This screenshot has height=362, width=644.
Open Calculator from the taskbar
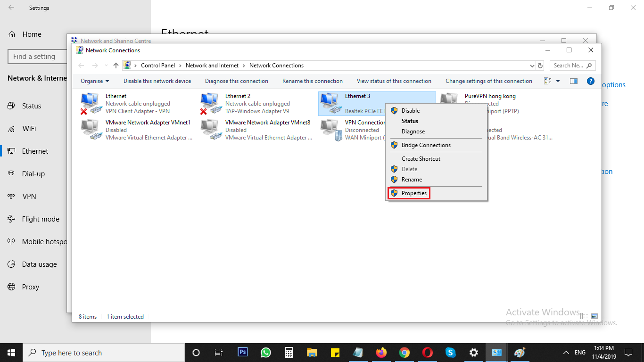(289, 353)
